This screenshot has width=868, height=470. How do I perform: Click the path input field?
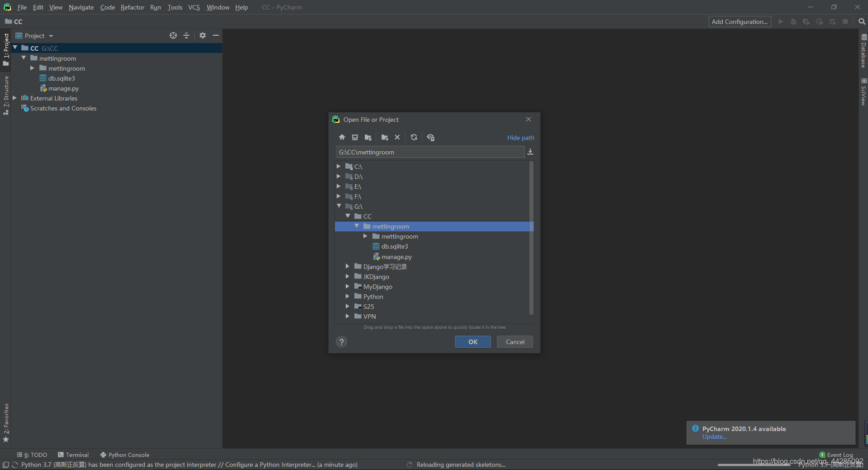coord(430,152)
